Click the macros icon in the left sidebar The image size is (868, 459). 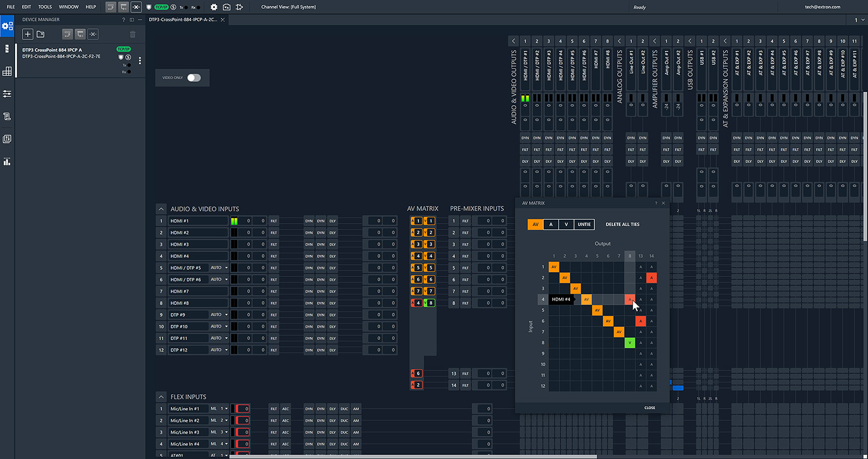coord(7,116)
